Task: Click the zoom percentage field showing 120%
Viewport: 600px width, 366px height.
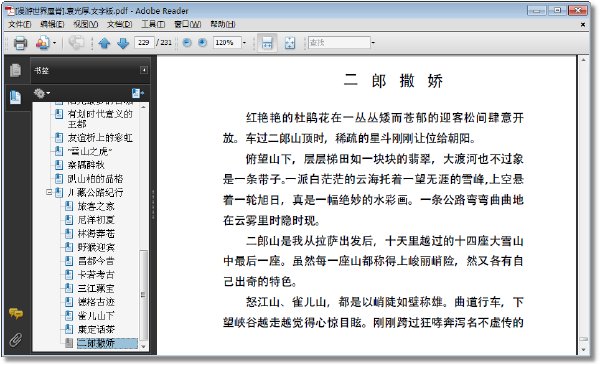Action: pyautogui.click(x=227, y=42)
